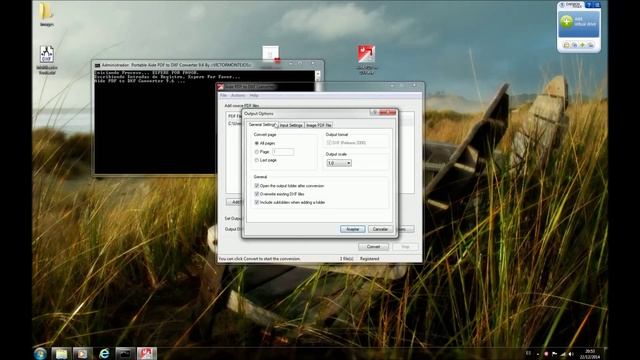The height and width of the screenshot is (360, 640).
Task: Click the page number input field
Action: [x=283, y=152]
